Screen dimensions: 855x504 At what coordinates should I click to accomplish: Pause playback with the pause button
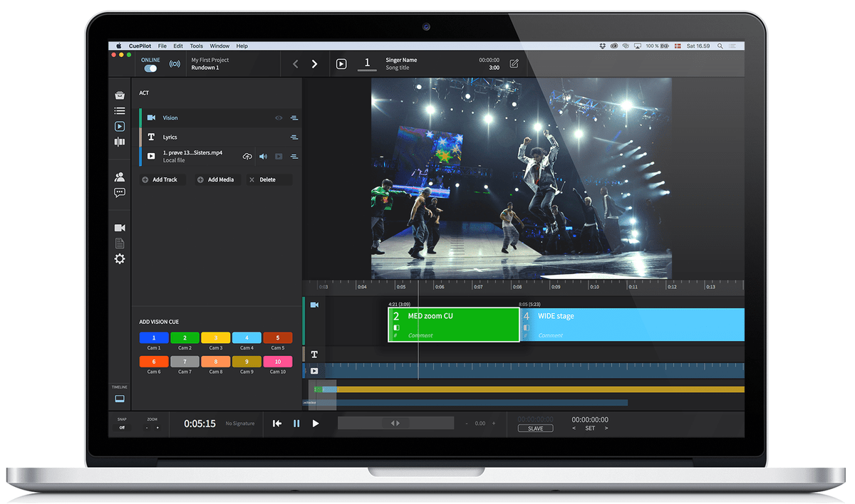pyautogui.click(x=296, y=424)
